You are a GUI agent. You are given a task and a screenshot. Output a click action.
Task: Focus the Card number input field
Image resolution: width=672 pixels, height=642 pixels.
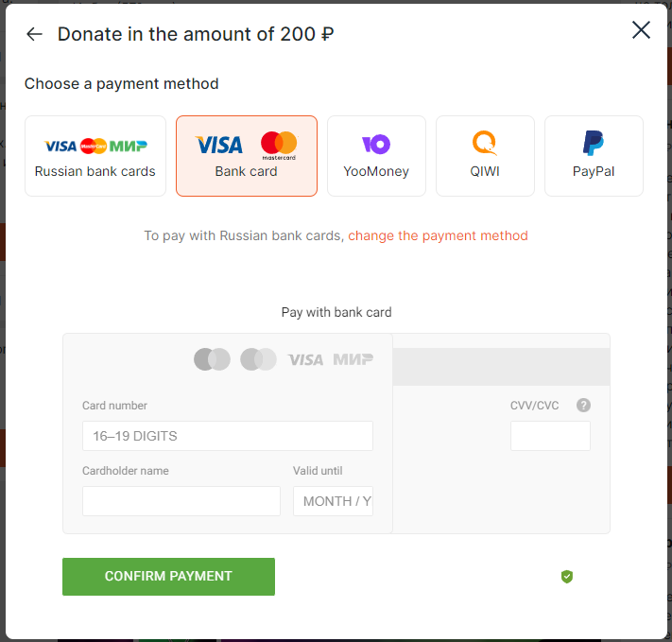(x=228, y=436)
